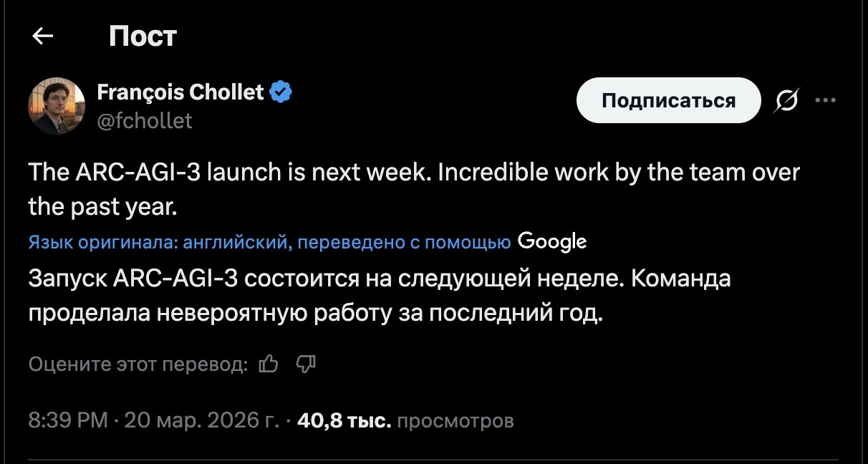Click the просмотров label
This screenshot has height=464, width=868.
click(455, 420)
